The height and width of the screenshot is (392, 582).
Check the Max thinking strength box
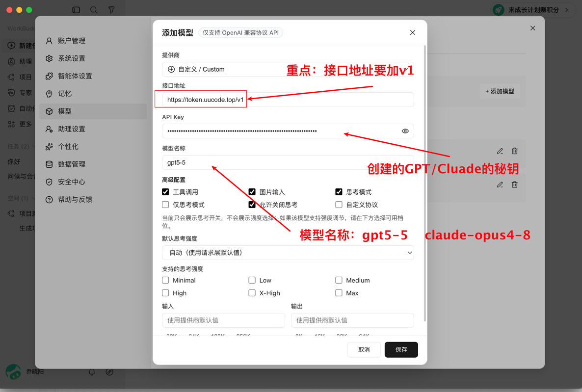[339, 293]
